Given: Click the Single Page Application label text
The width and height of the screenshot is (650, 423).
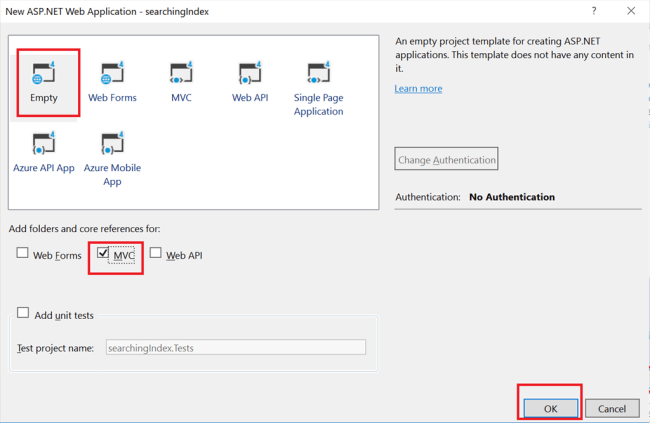Looking at the screenshot, I should click(319, 105).
